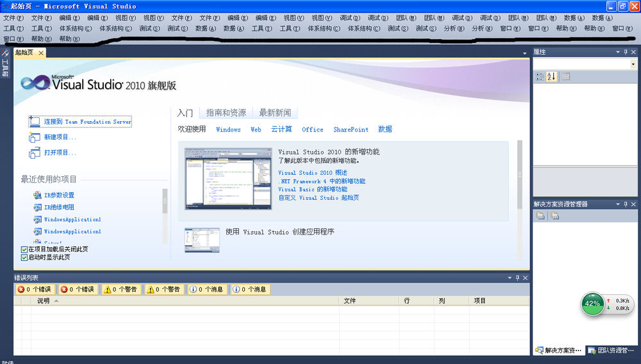Viewport: 641px width, 364px height.
Task: Toggle 启动时显示此页 checkbox
Action: coord(24,258)
